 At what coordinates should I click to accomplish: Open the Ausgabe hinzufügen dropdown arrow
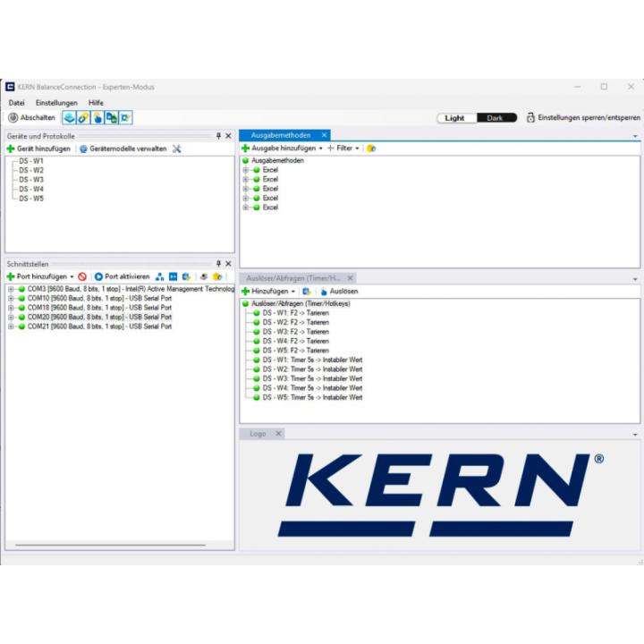321,148
